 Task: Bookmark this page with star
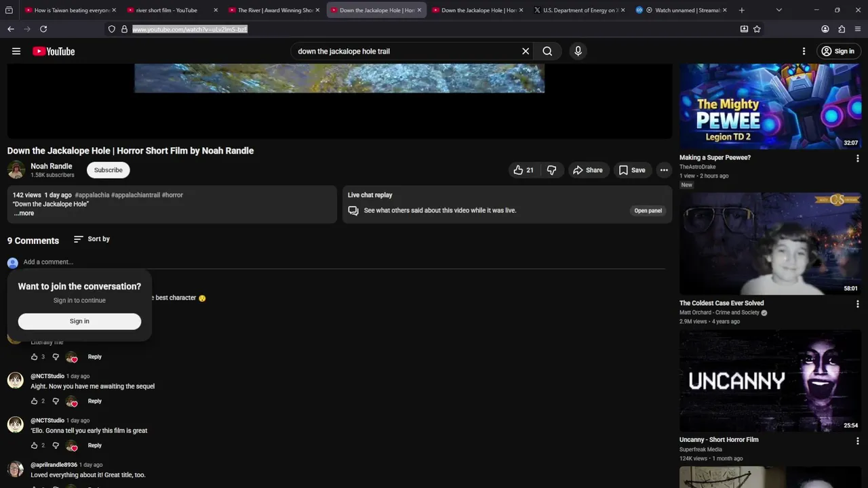[x=757, y=29]
